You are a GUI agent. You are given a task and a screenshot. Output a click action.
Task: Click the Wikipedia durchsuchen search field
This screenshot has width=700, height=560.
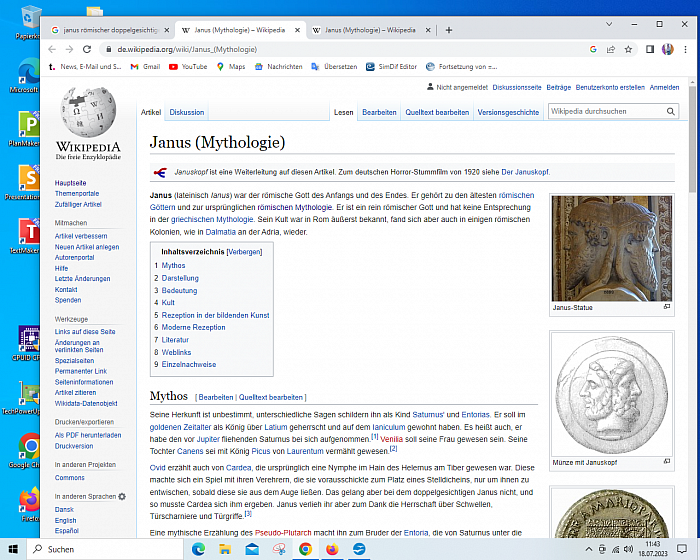[606, 112]
